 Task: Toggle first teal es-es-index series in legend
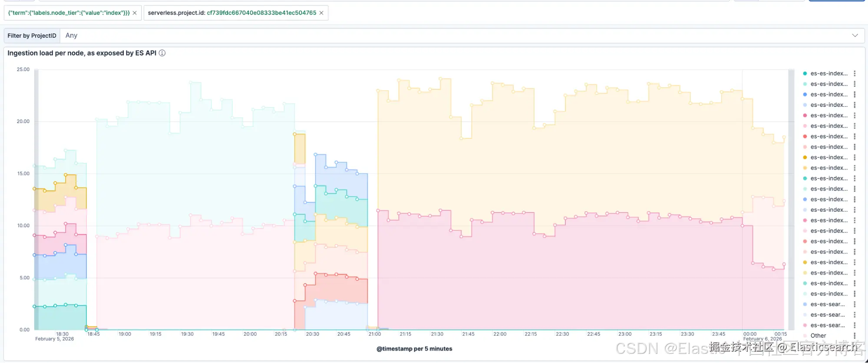click(x=829, y=74)
